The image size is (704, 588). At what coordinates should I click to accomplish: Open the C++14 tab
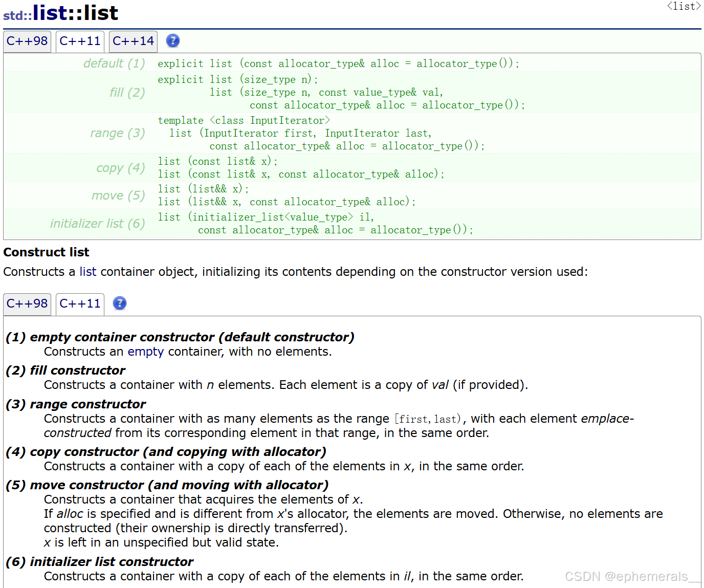pos(133,41)
